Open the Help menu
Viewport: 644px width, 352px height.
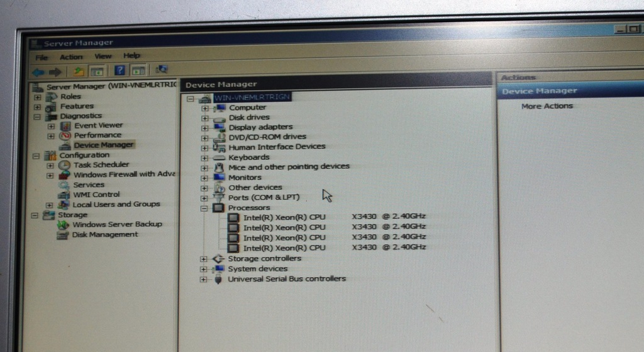(131, 55)
